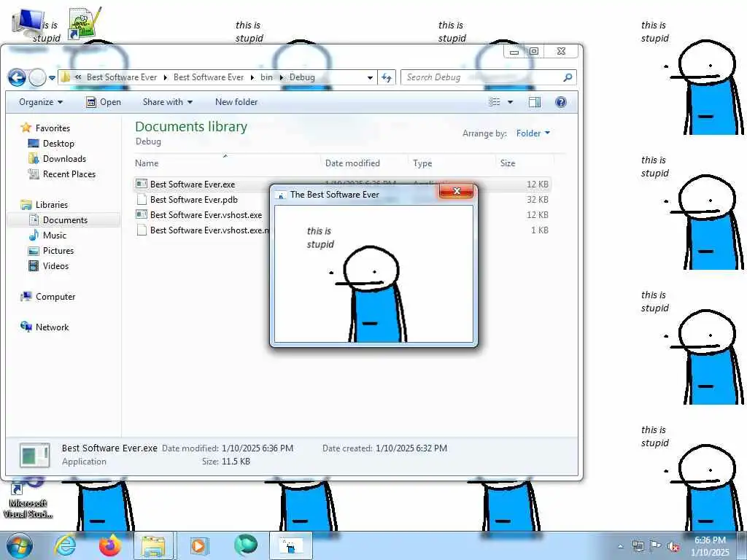Click the Open toolbar button
The width and height of the screenshot is (747, 560).
[x=104, y=102]
